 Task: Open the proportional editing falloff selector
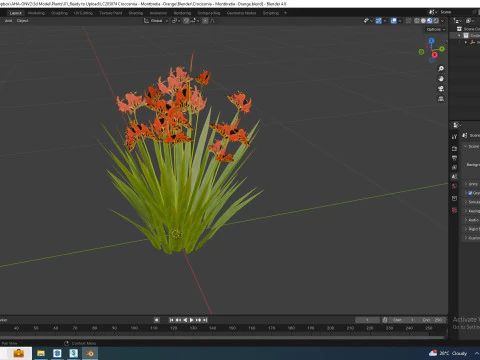pyautogui.click(x=212, y=21)
